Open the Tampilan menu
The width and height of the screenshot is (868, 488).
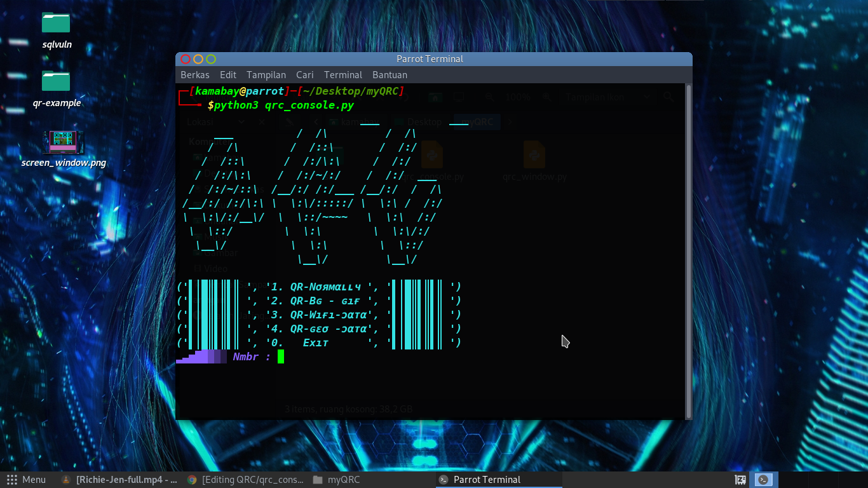pyautogui.click(x=266, y=74)
